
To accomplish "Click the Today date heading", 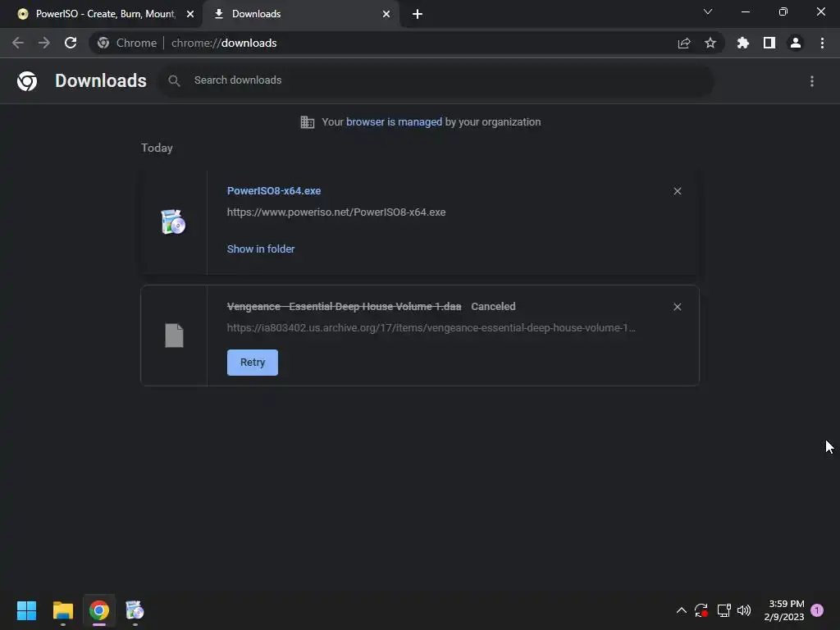I will [x=157, y=148].
